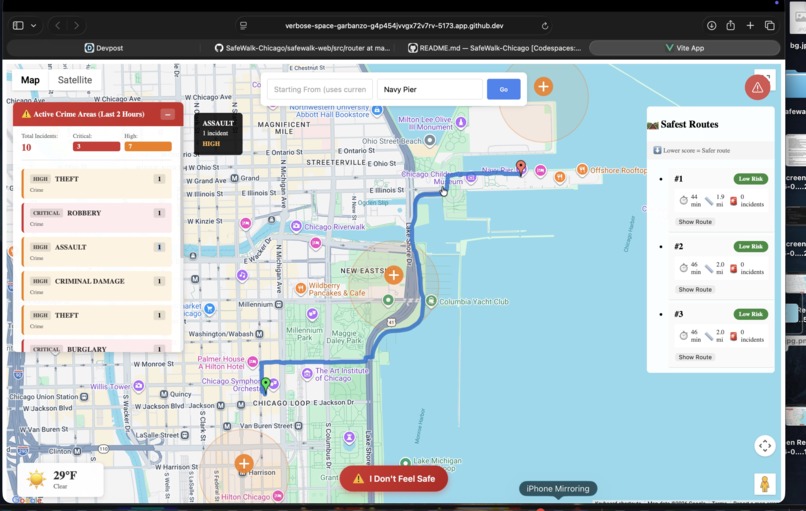Screen dimensions: 806x511
Task: Reload the page with the refresh icon
Action: [545, 26]
